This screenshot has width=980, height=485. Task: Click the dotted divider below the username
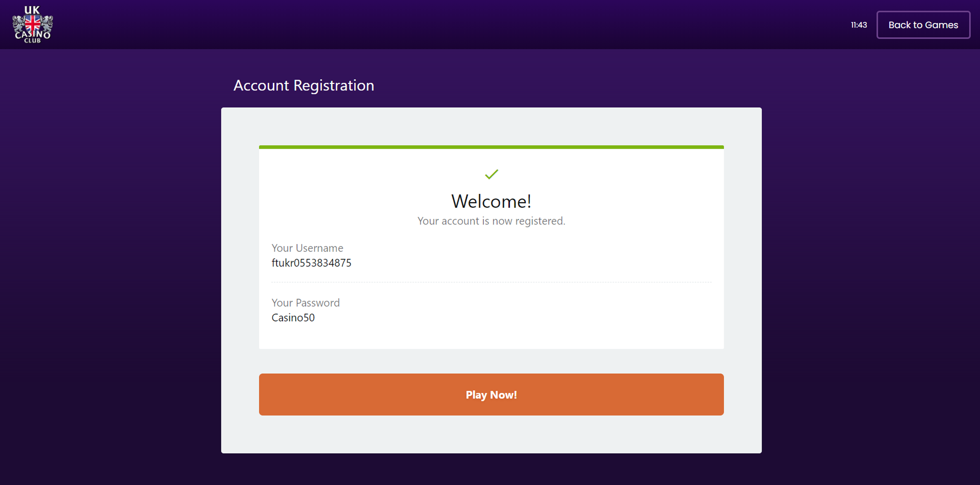click(491, 282)
